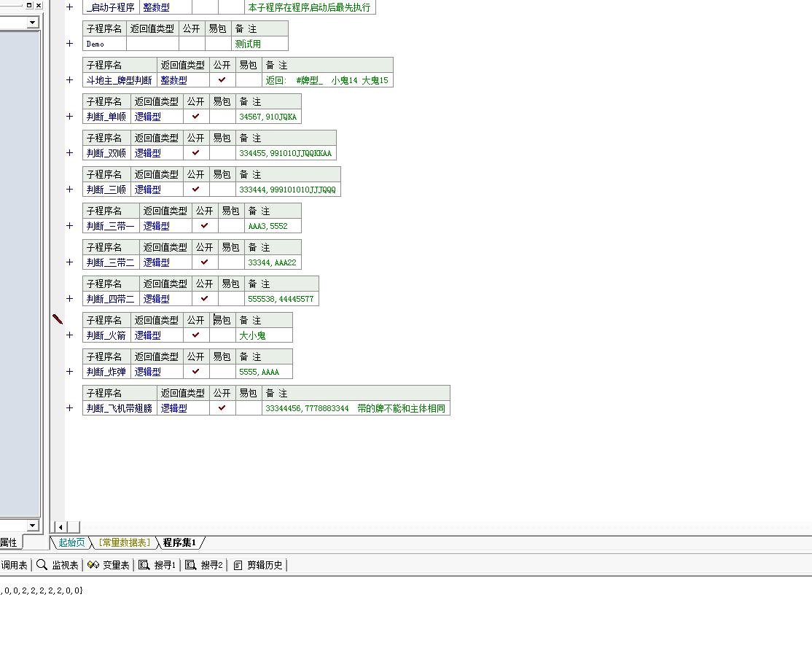Click the 逻辑型 return type of 判断_双顺

(x=147, y=153)
